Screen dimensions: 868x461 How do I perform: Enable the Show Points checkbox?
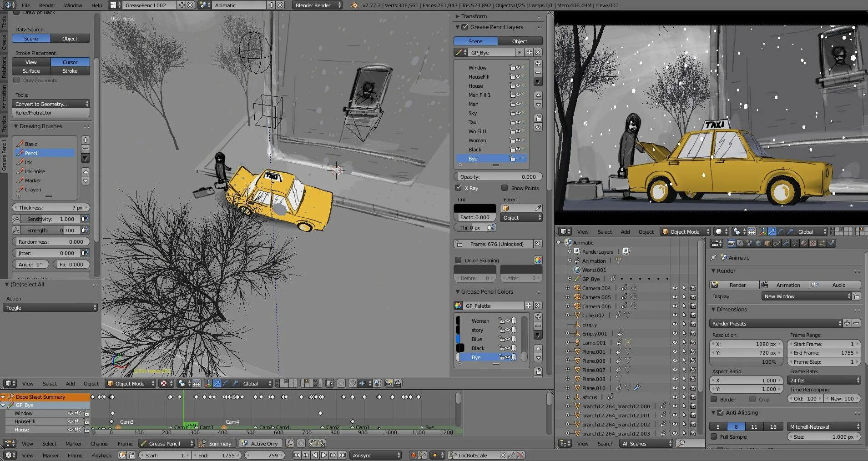[x=505, y=188]
